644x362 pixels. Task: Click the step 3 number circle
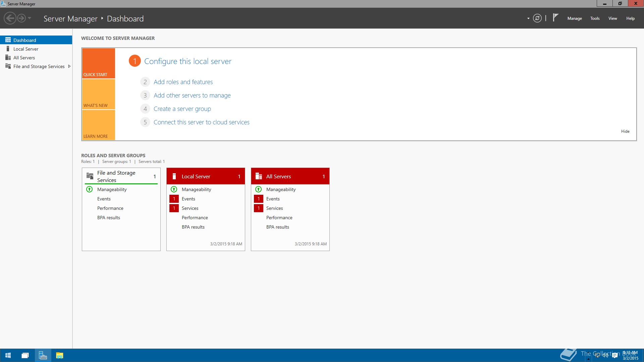pos(145,95)
